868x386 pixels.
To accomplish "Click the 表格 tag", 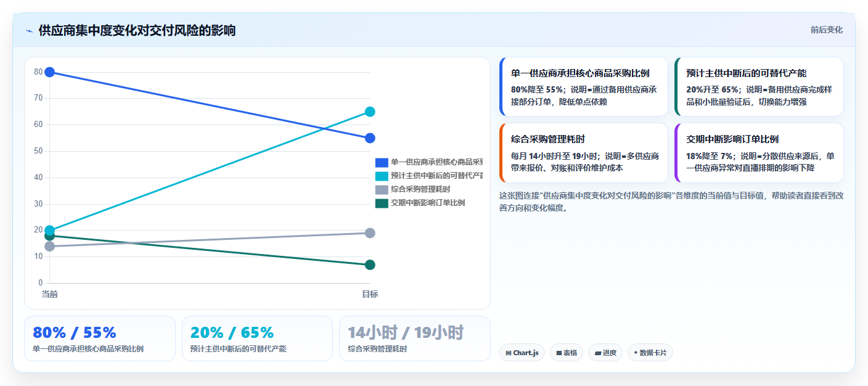I will (567, 353).
